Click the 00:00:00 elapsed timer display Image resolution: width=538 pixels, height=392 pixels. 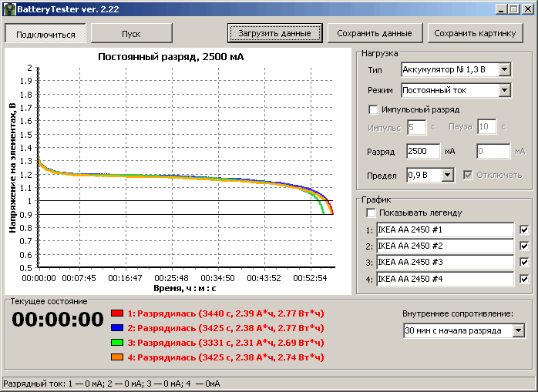[x=58, y=320]
